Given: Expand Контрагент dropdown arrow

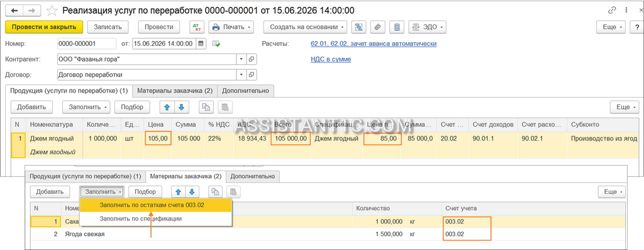Looking at the screenshot, I should (241, 59).
